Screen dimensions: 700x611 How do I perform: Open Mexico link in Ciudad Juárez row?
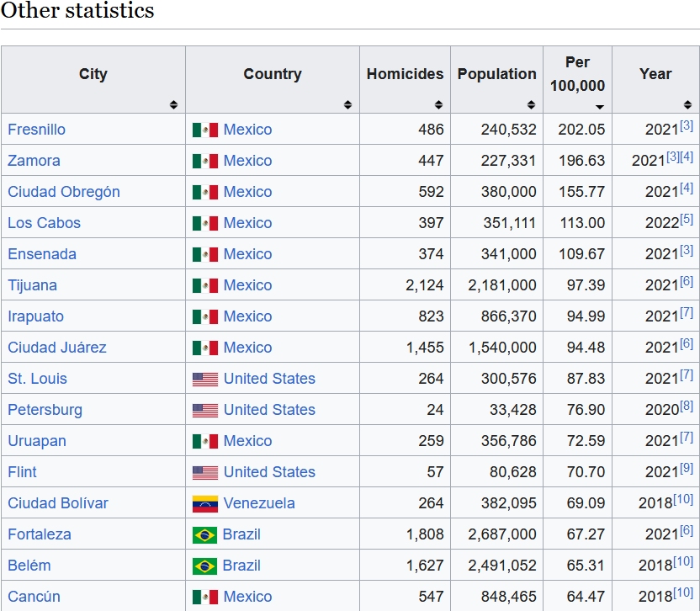[x=247, y=348]
